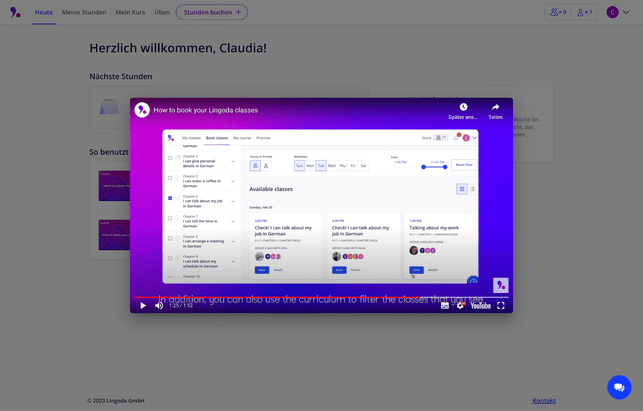The width and height of the screenshot is (643, 411).
Task: Click the video progress bar
Action: (320, 296)
